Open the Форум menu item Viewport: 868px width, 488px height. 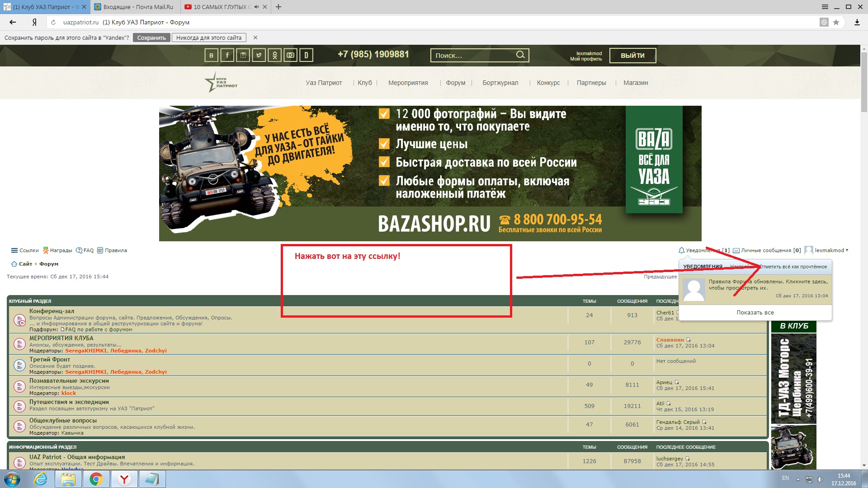(455, 83)
